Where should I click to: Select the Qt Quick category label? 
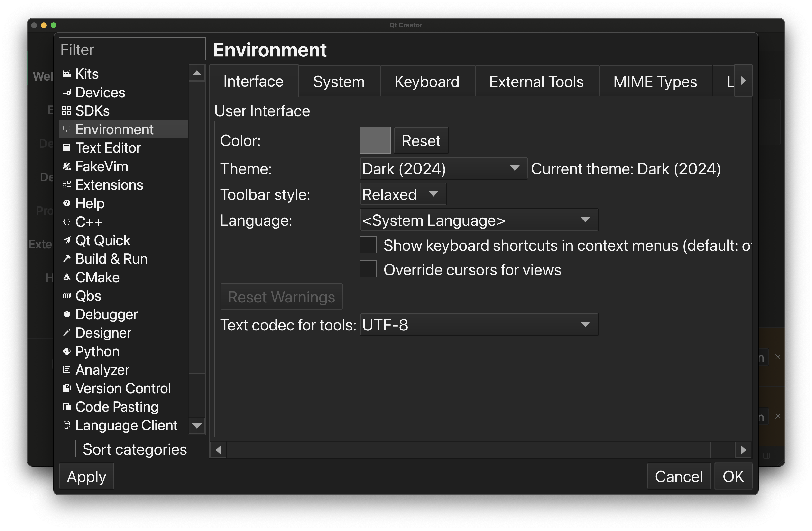point(103,240)
